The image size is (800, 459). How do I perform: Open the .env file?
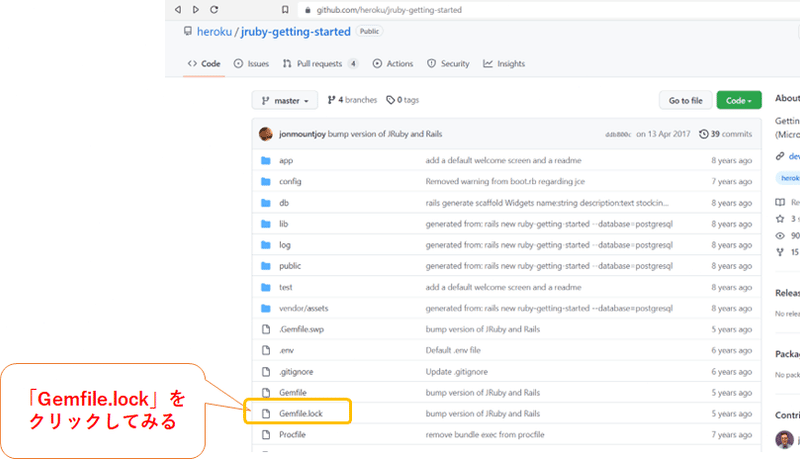pos(286,350)
